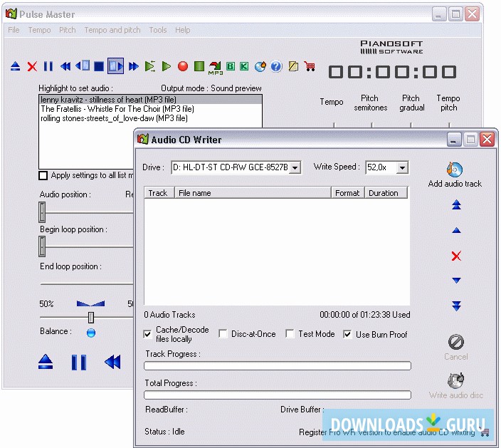Image resolution: width=501 pixels, height=448 pixels.
Task: Click the large rewind button at bottom
Action: [112, 362]
